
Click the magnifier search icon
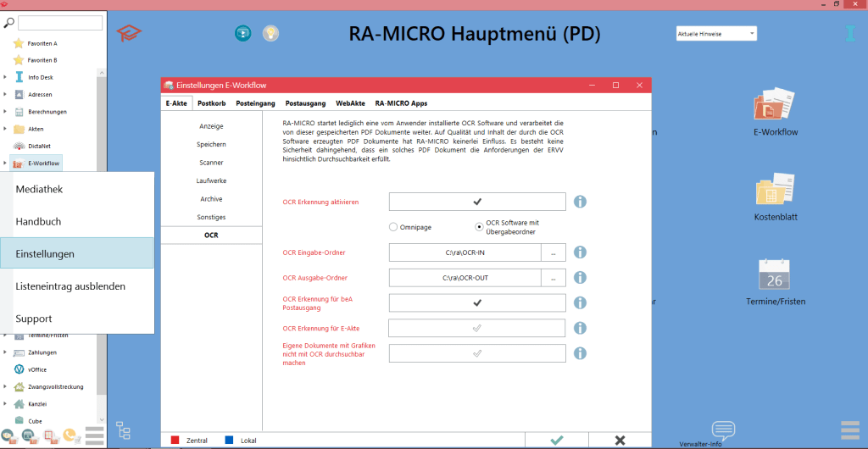click(8, 23)
